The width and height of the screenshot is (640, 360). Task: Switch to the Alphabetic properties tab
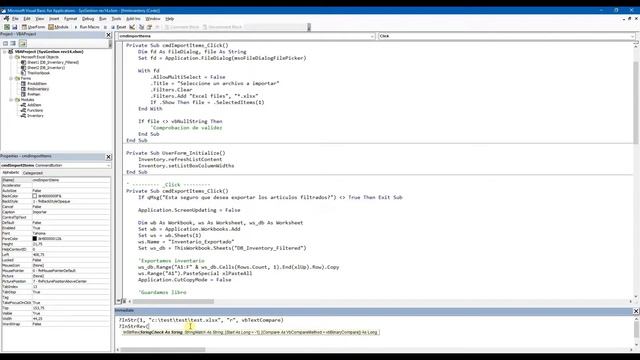[x=11, y=173]
